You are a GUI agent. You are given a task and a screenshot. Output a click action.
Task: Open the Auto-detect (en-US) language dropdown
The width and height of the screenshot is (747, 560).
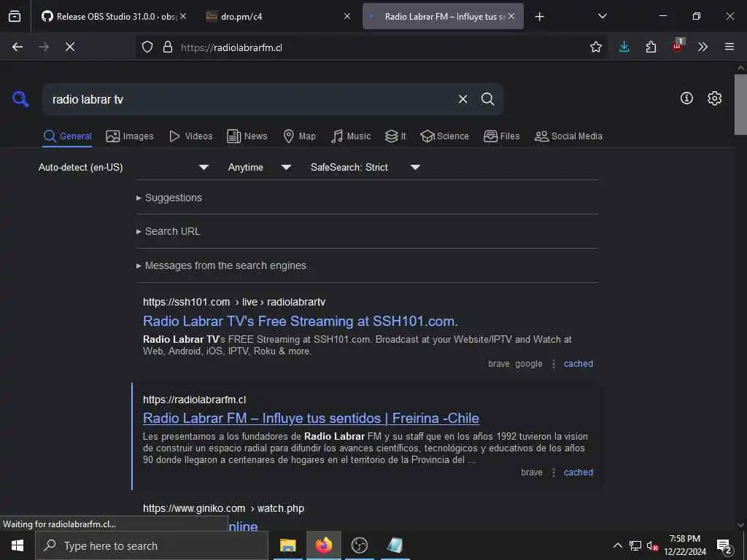coord(124,167)
